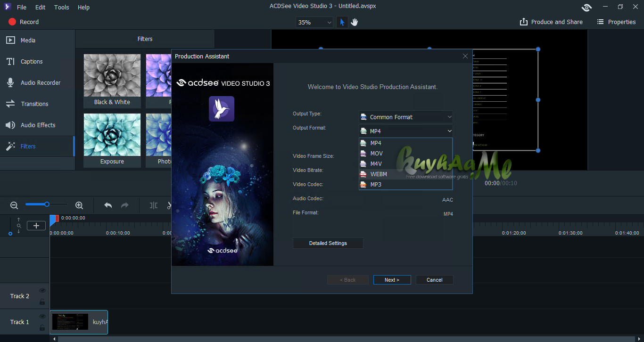
Task: Click the track height slider handle
Action: click(10, 234)
